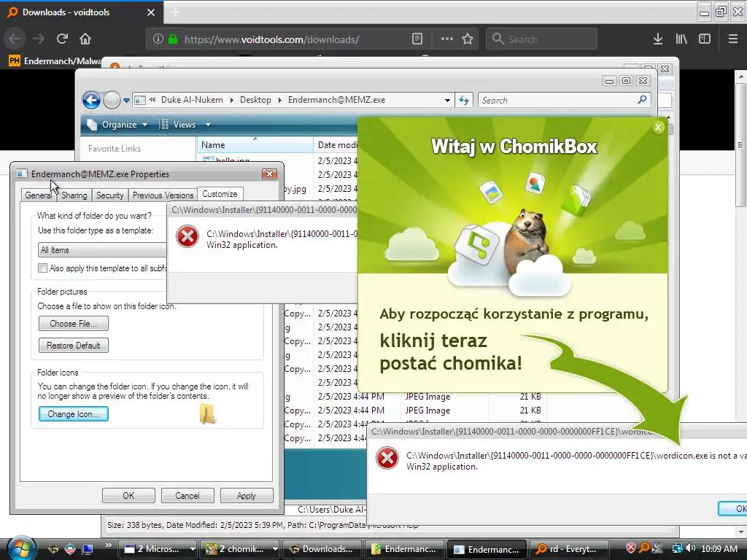
Task: Expand hidden Quick Launch items chevron
Action: pos(108,545)
